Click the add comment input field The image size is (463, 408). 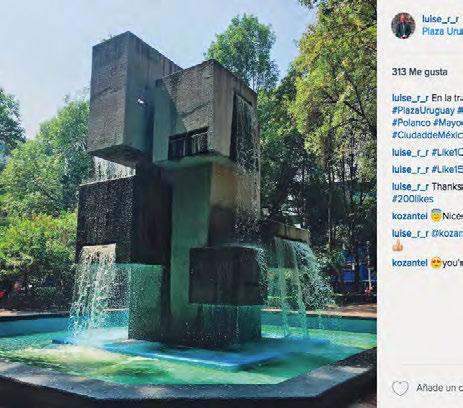pyautogui.click(x=439, y=388)
